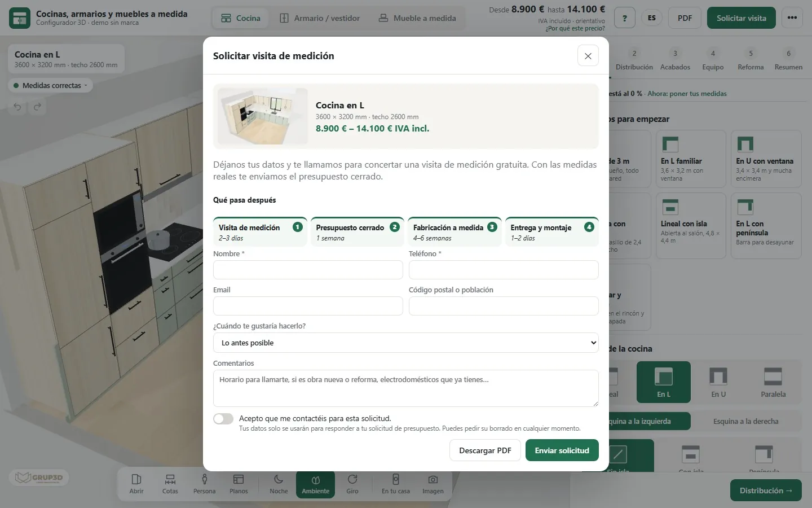Select the En L familiar preset card
The image size is (812, 508).
pyautogui.click(x=691, y=159)
